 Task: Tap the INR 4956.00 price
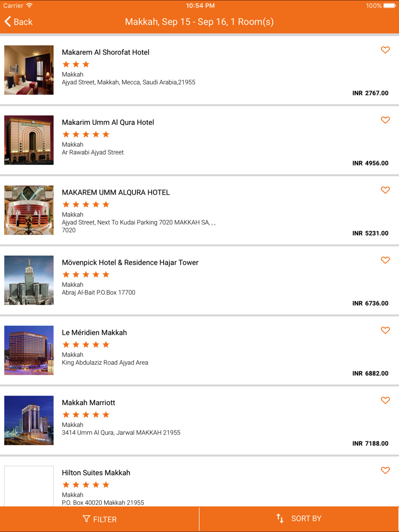370,163
